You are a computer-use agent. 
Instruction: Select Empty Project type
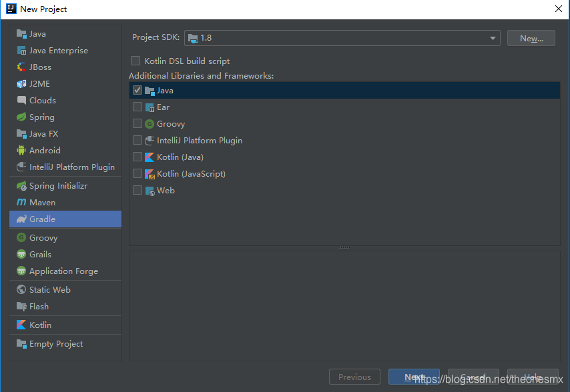pos(65,344)
